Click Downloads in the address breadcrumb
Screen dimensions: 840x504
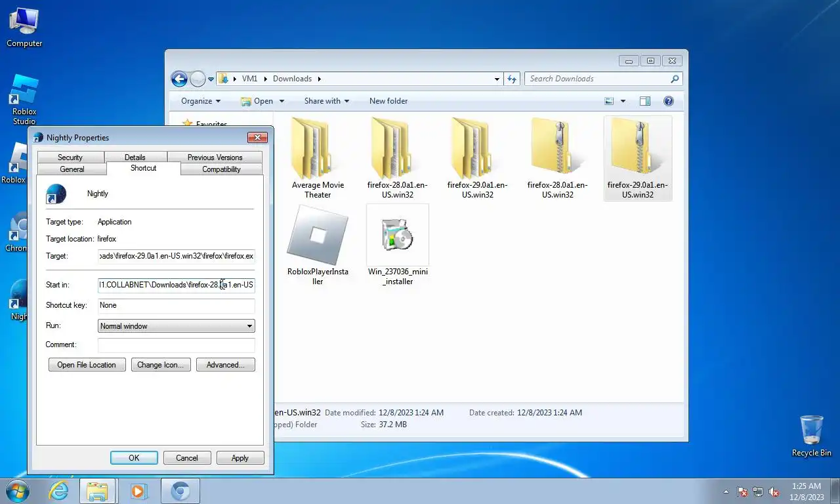[292, 79]
